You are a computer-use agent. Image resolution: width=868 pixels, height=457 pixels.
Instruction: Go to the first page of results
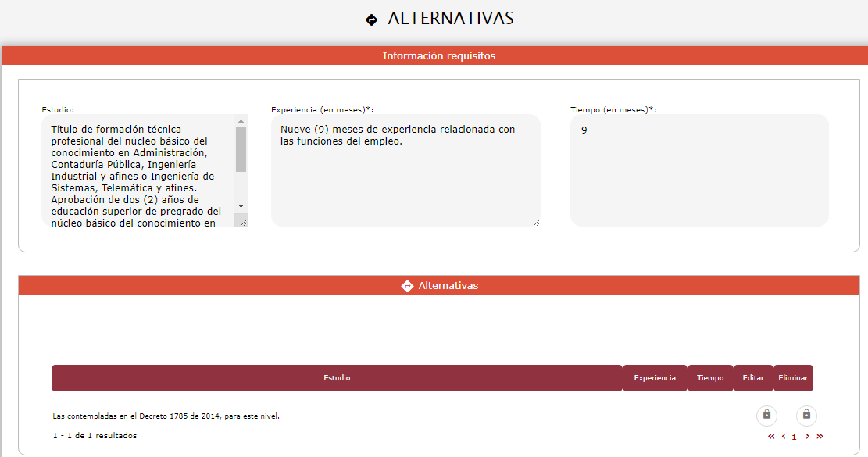771,437
